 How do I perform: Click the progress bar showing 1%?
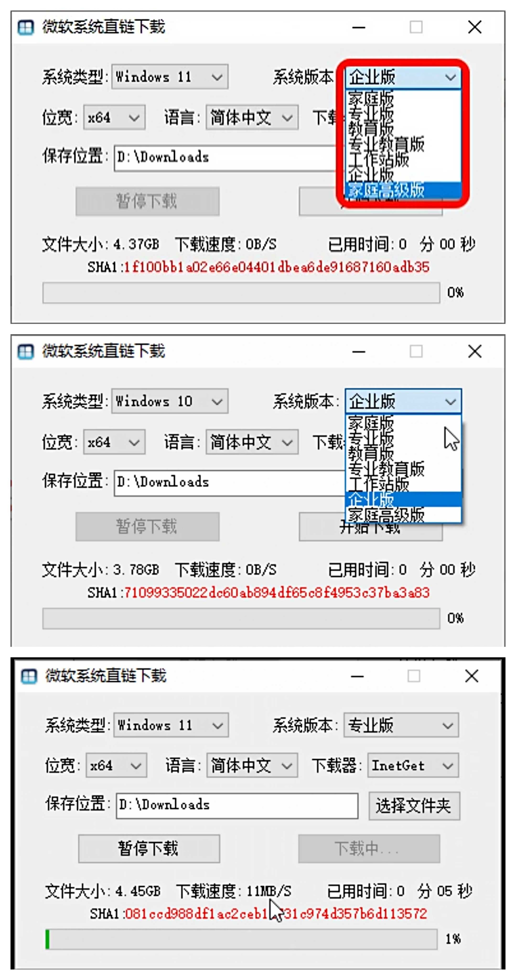tap(241, 939)
